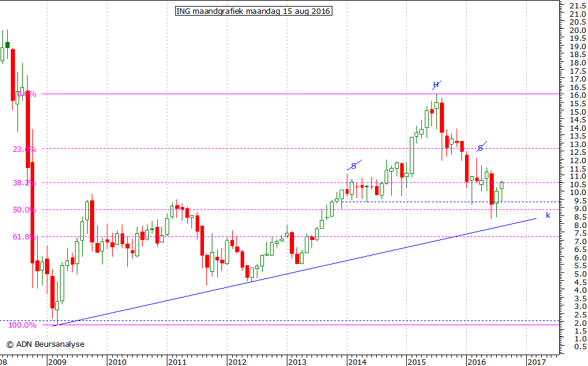Click the latest green candle of August 2016
The width and height of the screenshot is (588, 366).
click(x=502, y=185)
